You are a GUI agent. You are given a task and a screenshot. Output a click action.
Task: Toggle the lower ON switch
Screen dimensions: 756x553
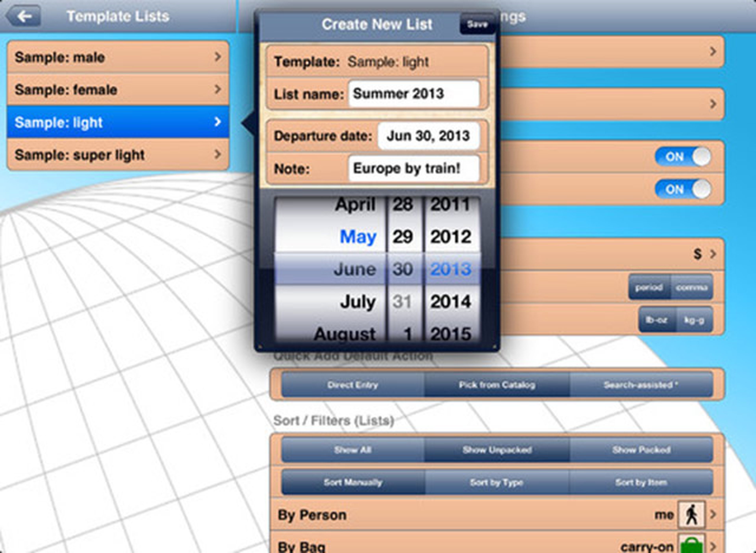(x=683, y=189)
